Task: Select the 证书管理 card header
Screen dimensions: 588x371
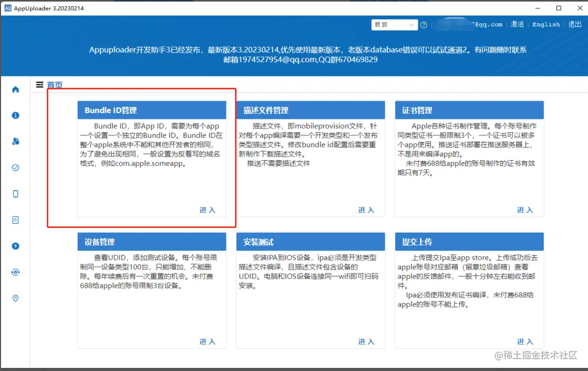Action: (x=470, y=110)
